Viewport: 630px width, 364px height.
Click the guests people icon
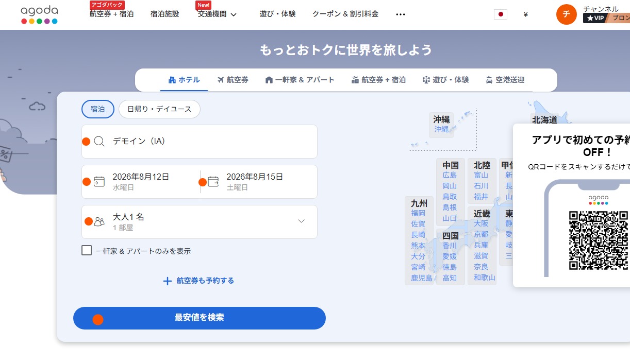click(x=100, y=222)
